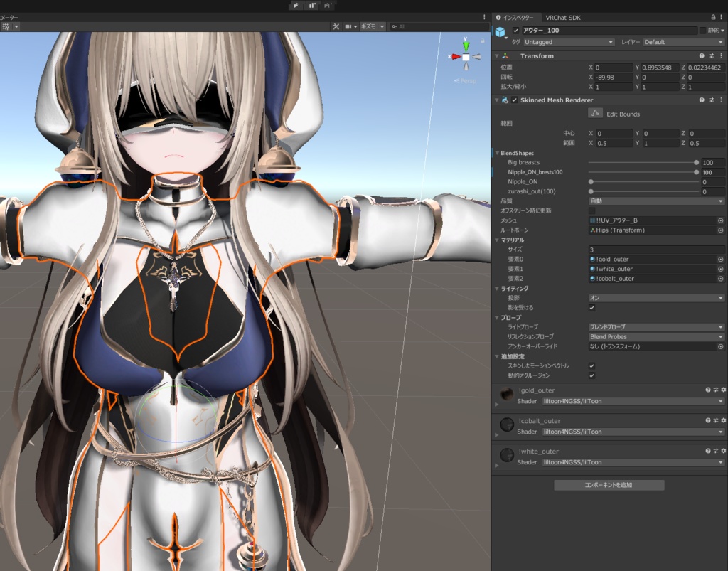The width and height of the screenshot is (728, 571).
Task: Collapse the BlendShapes section
Action: pyautogui.click(x=497, y=153)
